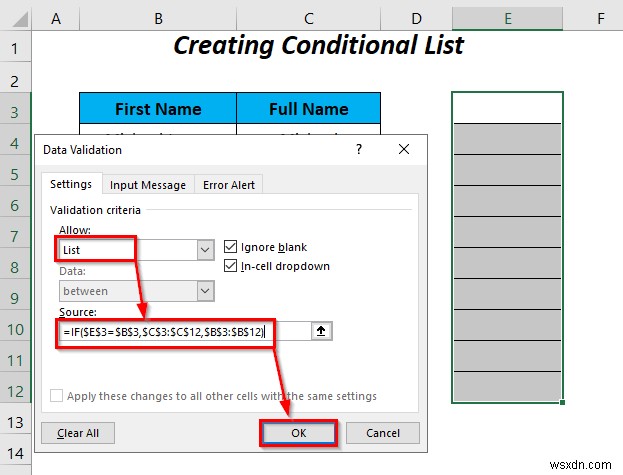Select shaded cell E12
Viewport: 623px width, 475px height.
pos(507,387)
